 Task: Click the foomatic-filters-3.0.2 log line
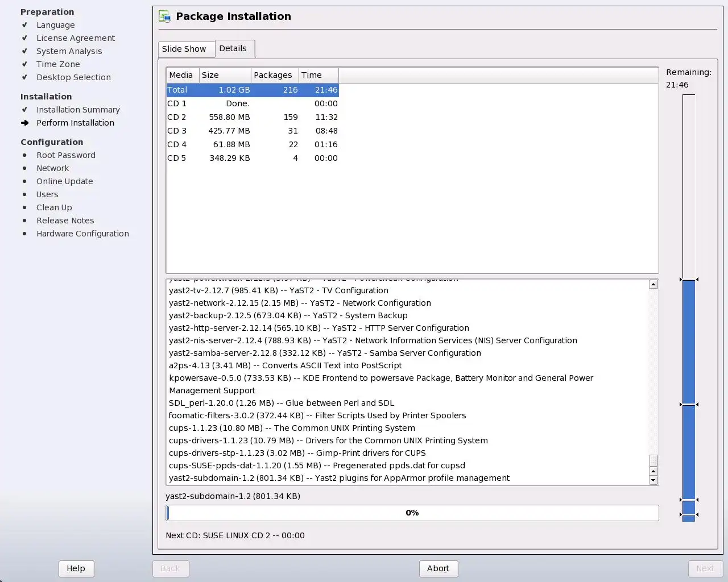317,415
